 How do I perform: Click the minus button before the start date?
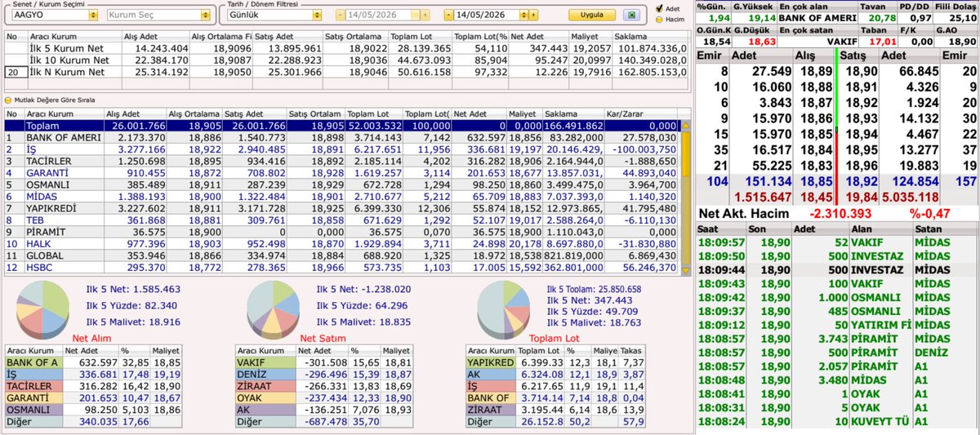coord(340,15)
